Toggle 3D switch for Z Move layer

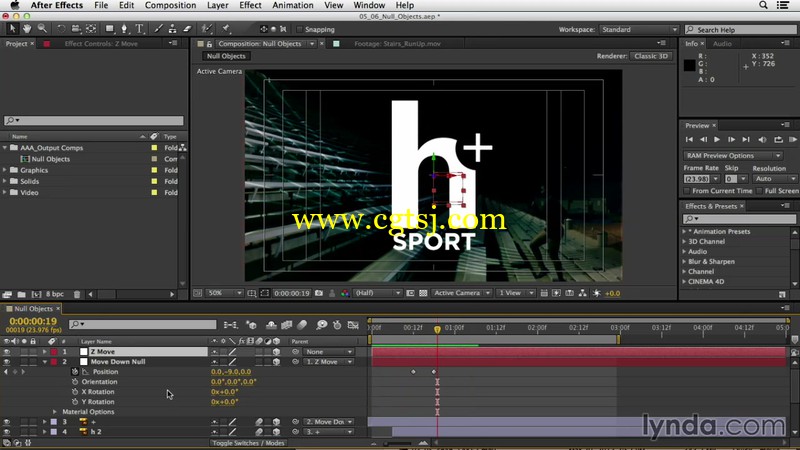[x=276, y=352]
